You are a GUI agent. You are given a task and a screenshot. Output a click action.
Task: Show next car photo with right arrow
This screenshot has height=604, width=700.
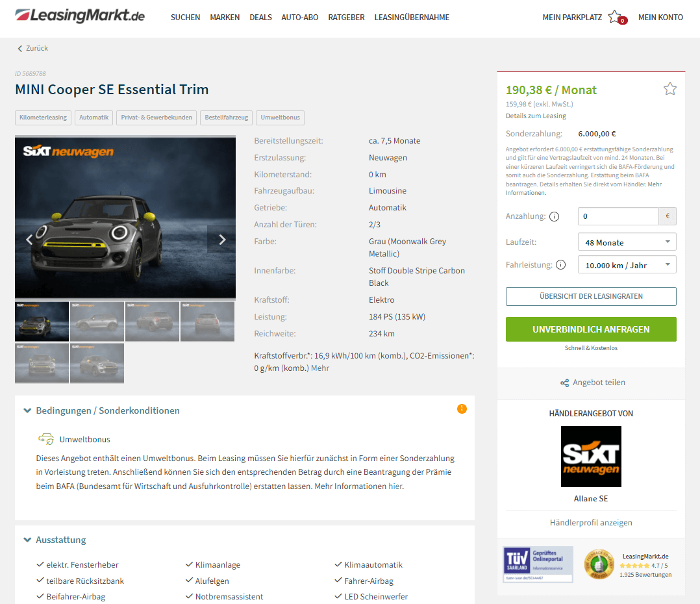[x=222, y=240]
